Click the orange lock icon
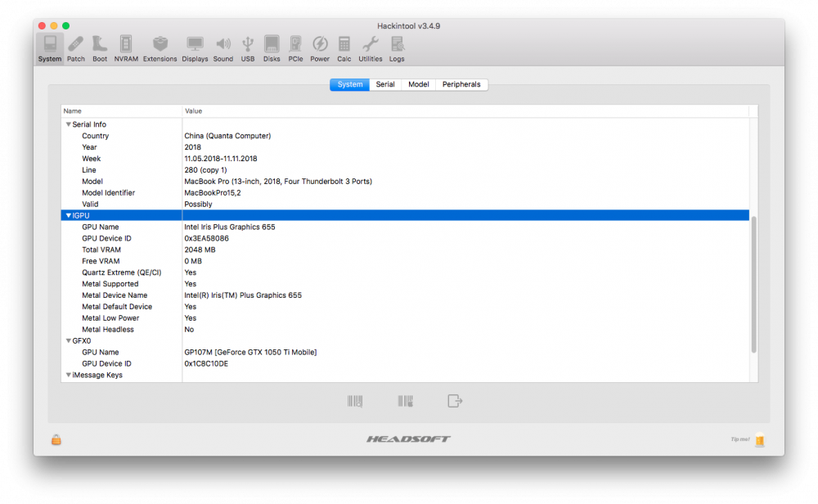Viewport: 818px width, 504px height. click(56, 440)
